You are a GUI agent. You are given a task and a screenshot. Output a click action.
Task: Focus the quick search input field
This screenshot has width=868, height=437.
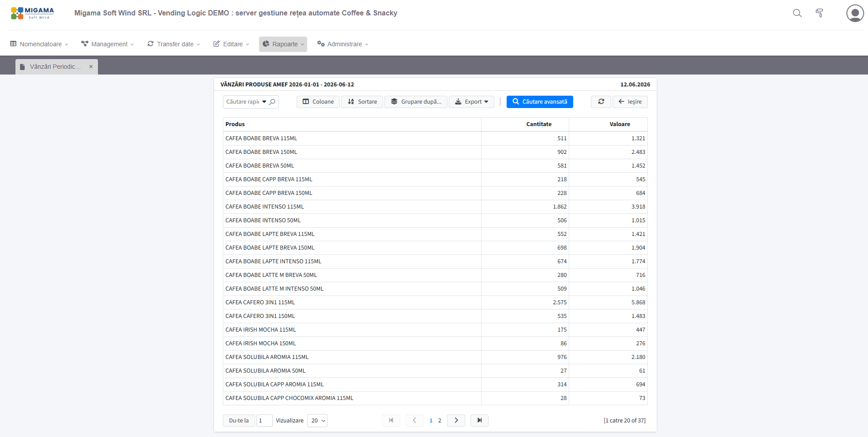coord(243,102)
